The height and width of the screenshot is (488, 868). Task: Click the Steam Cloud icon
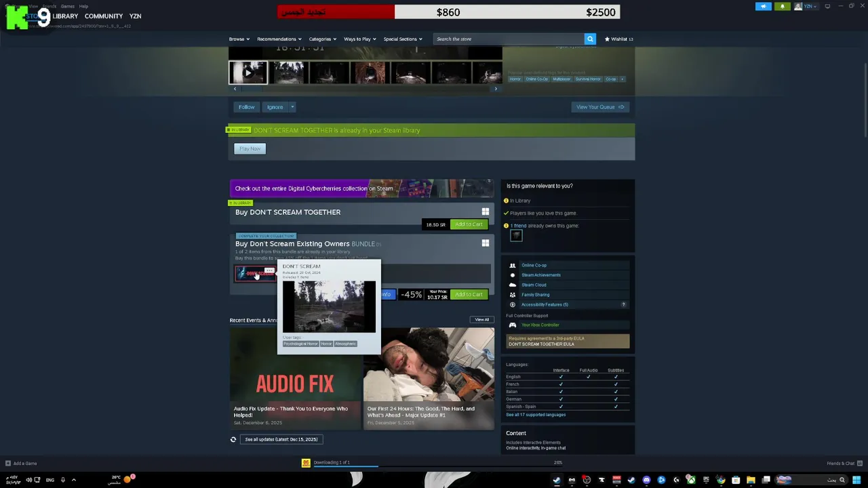[x=513, y=285]
